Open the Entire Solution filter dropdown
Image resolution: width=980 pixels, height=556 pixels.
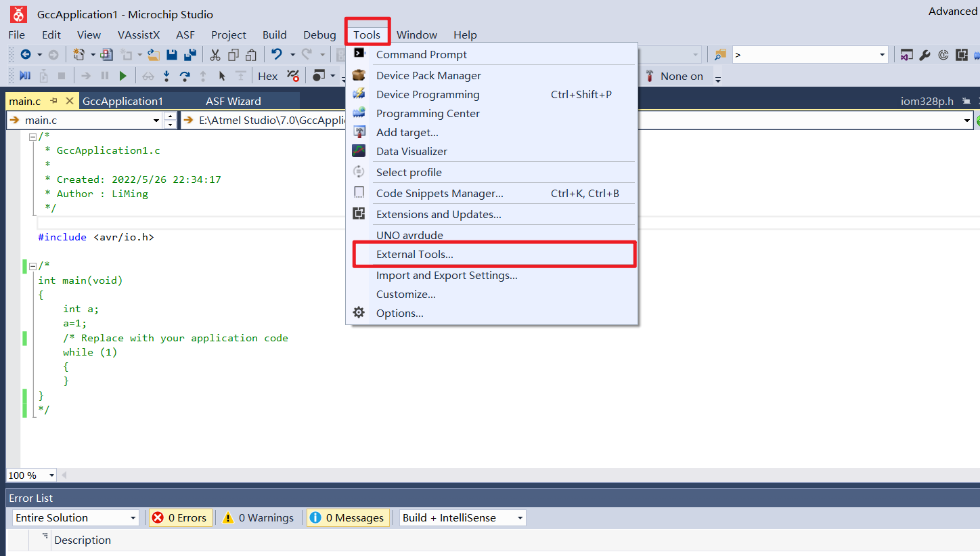click(133, 518)
